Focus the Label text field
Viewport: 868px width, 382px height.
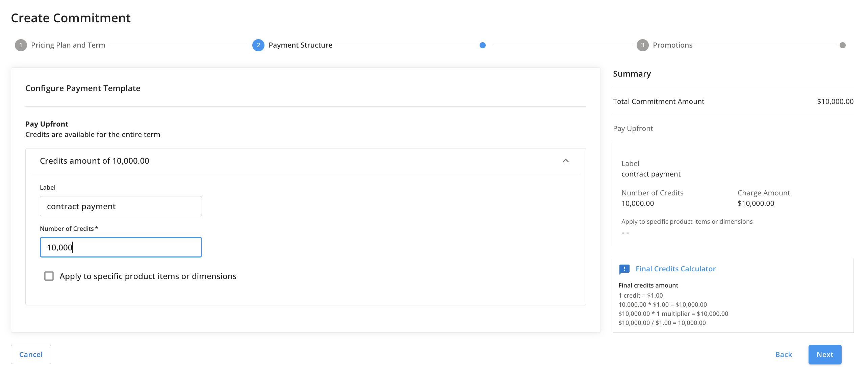[x=121, y=206]
